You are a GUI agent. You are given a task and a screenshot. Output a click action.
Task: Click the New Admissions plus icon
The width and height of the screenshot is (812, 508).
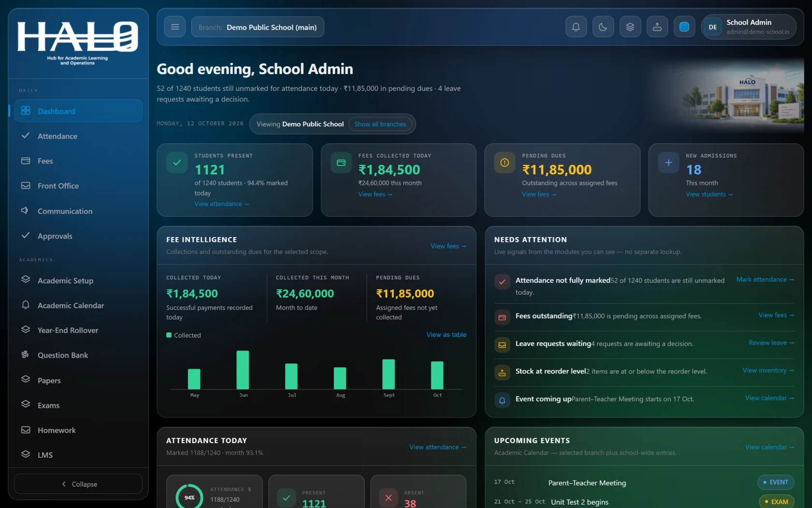coord(668,163)
